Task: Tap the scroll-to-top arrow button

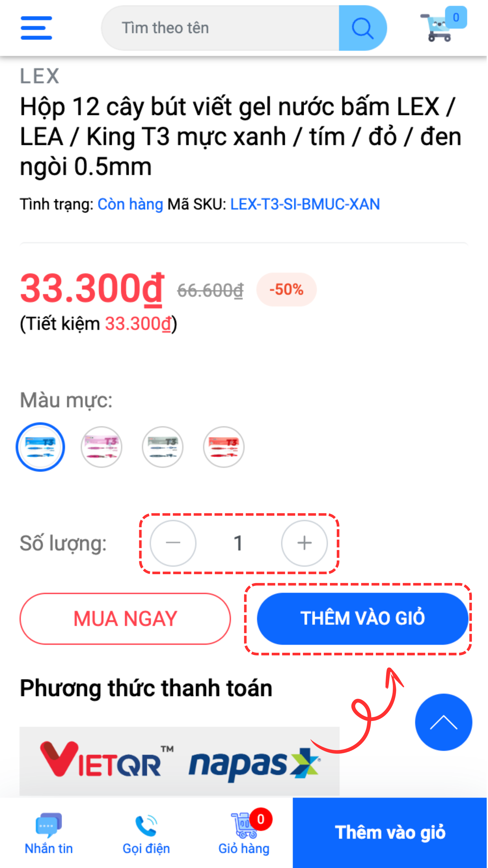Action: click(444, 722)
